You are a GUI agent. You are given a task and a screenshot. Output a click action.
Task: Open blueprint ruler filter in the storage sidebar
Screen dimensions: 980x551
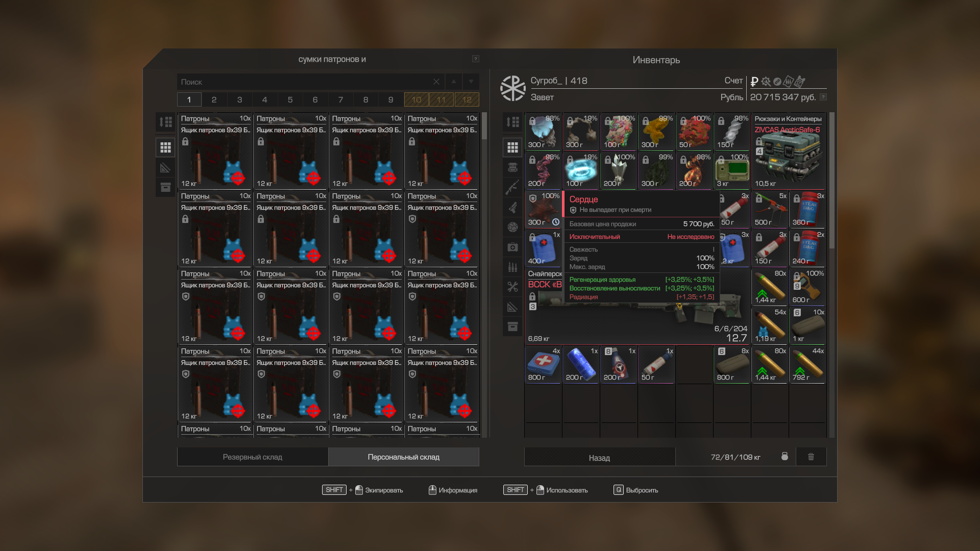tap(165, 167)
